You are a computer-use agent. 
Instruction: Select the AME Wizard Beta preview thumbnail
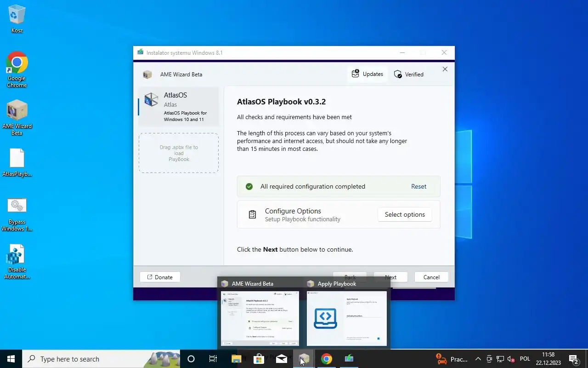(x=260, y=318)
